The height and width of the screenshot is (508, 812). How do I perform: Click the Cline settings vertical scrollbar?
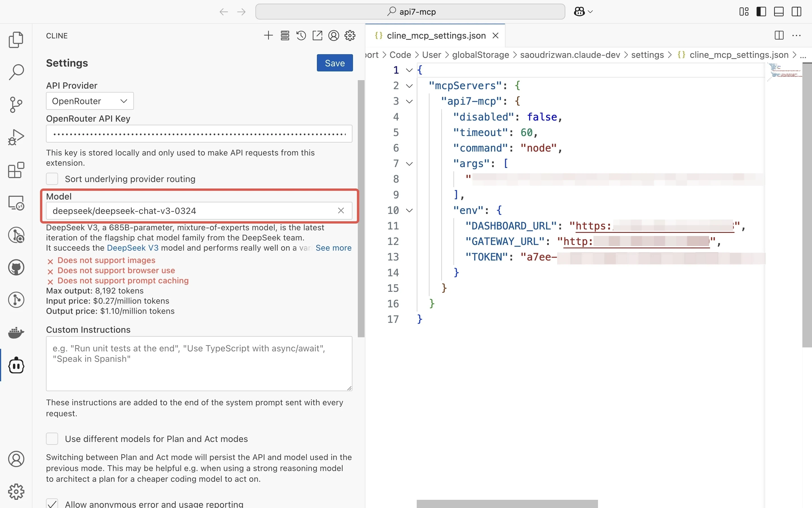pyautogui.click(x=361, y=208)
